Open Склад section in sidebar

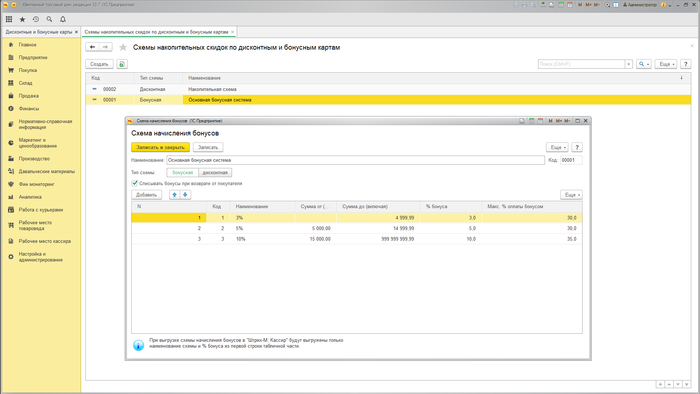pyautogui.click(x=25, y=83)
